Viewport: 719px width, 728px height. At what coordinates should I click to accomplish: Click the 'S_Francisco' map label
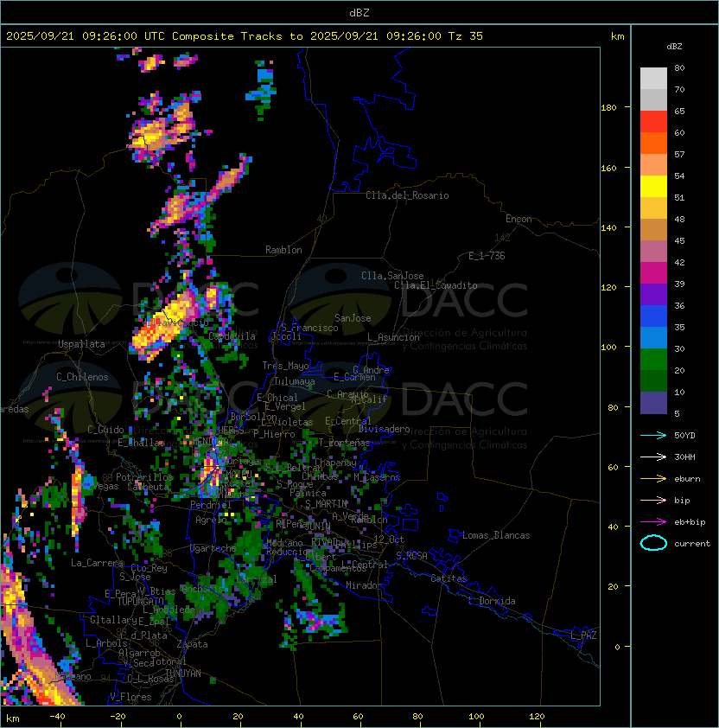click(x=309, y=328)
